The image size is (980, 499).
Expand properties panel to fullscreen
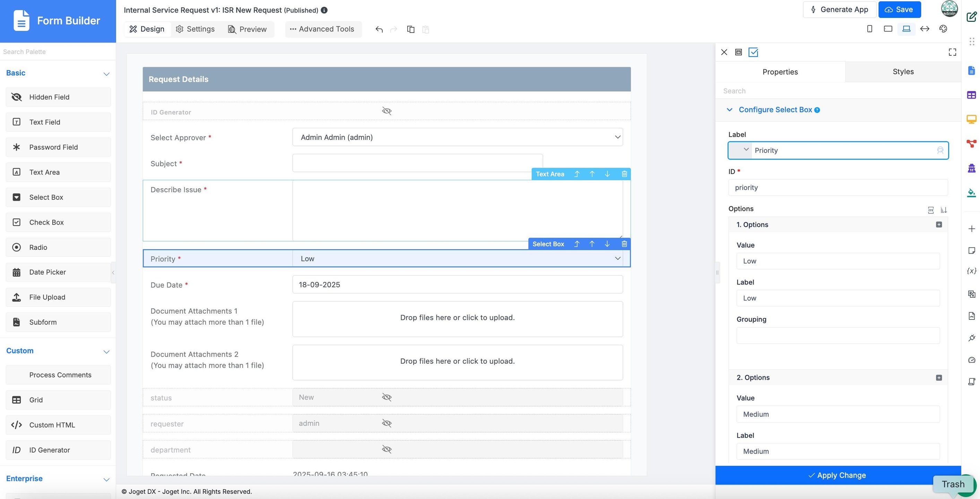(x=952, y=52)
